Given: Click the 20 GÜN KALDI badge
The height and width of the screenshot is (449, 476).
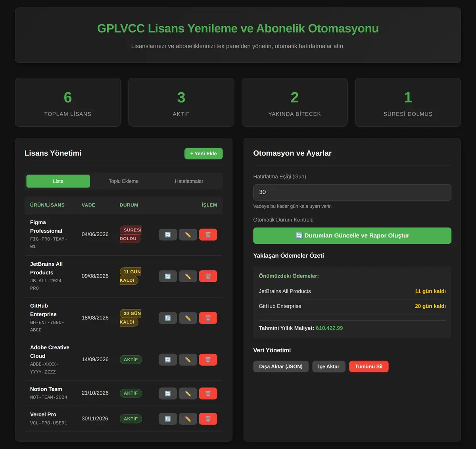Looking at the screenshot, I should [x=131, y=318].
